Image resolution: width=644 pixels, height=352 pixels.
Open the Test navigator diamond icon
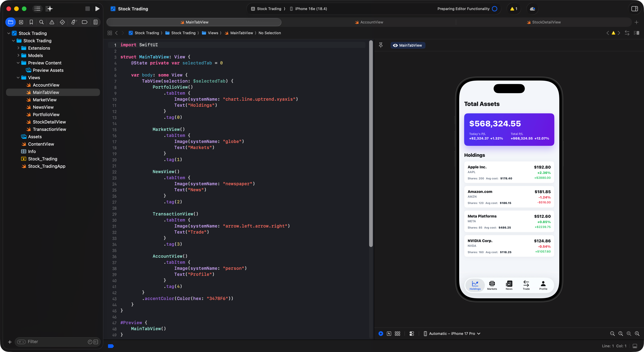tap(62, 22)
